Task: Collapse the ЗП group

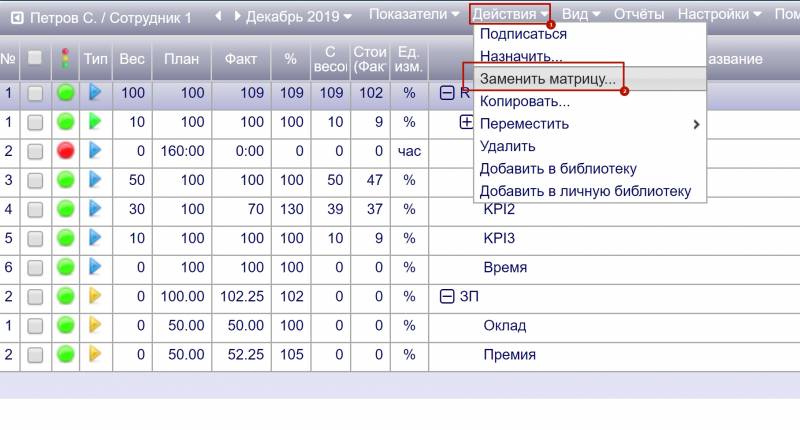Action: point(447,296)
